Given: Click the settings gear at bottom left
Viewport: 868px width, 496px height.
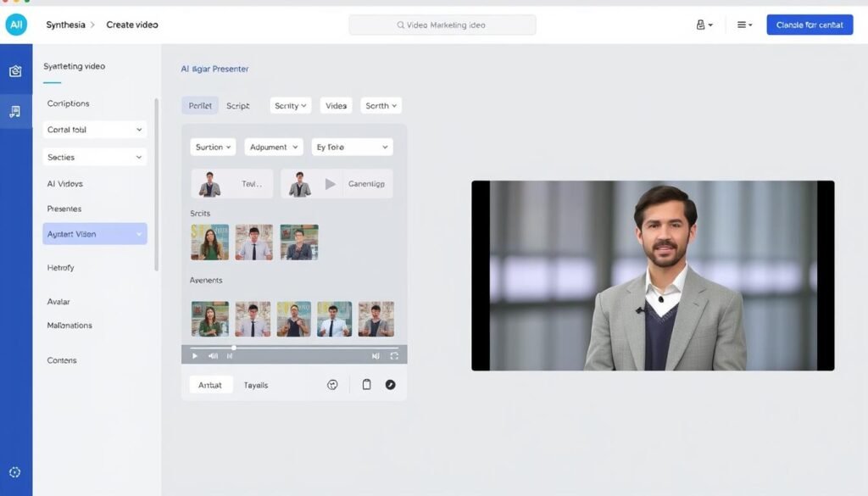Looking at the screenshot, I should (x=15, y=472).
